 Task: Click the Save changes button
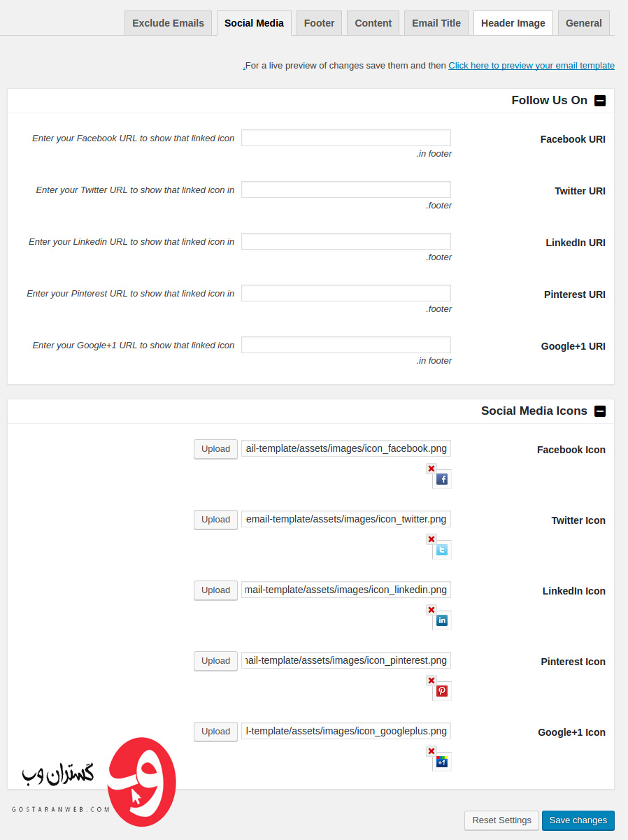[578, 820]
